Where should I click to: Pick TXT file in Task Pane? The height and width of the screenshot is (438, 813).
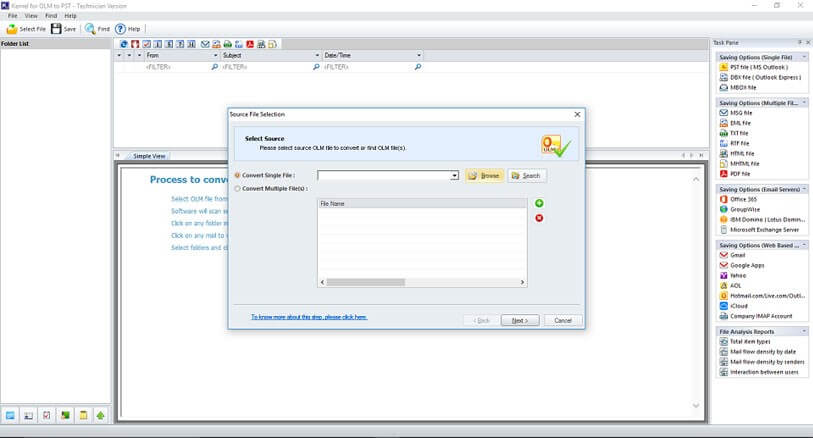tap(734, 133)
